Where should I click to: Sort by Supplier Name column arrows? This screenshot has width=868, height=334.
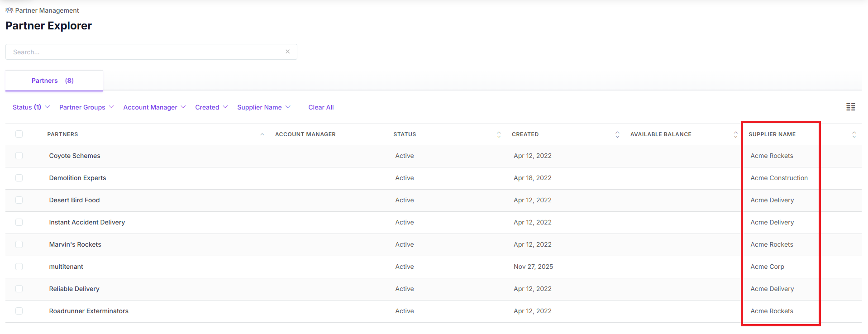pos(854,134)
